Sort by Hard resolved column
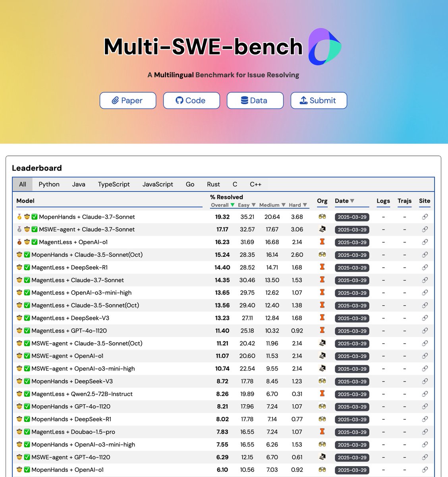Image resolution: width=448 pixels, height=477 pixels. pyautogui.click(x=298, y=205)
